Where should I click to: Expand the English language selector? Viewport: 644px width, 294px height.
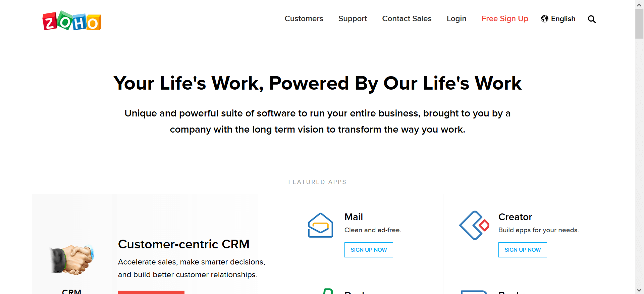[563, 19]
